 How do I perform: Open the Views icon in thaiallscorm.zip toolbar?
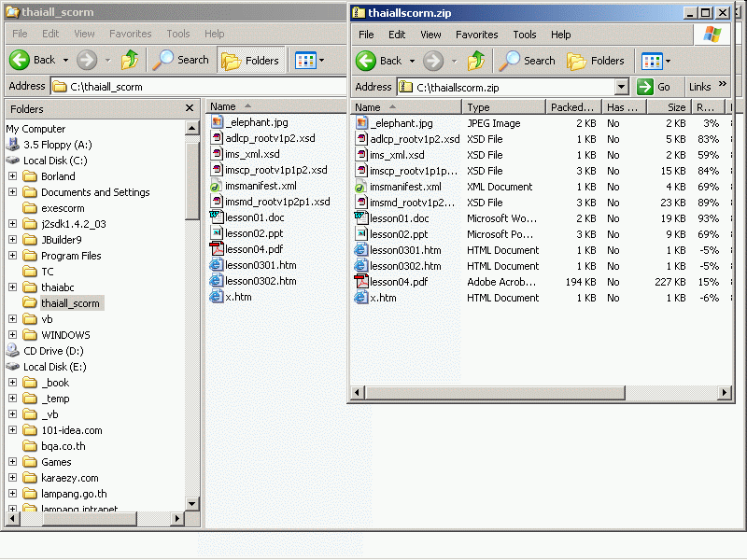pos(651,62)
